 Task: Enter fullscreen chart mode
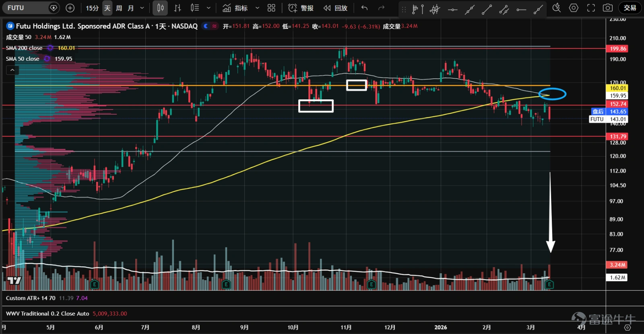591,8
